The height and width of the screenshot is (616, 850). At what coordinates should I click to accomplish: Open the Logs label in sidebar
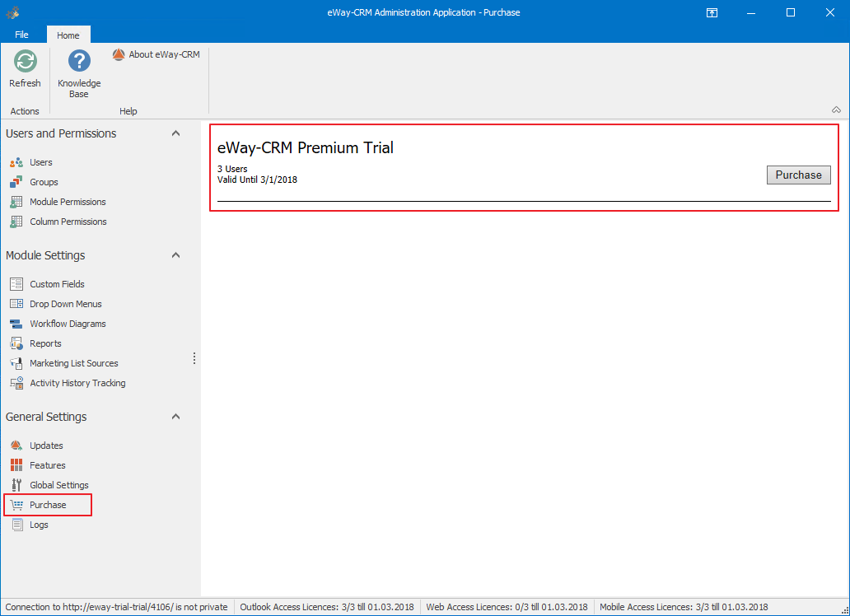point(39,525)
